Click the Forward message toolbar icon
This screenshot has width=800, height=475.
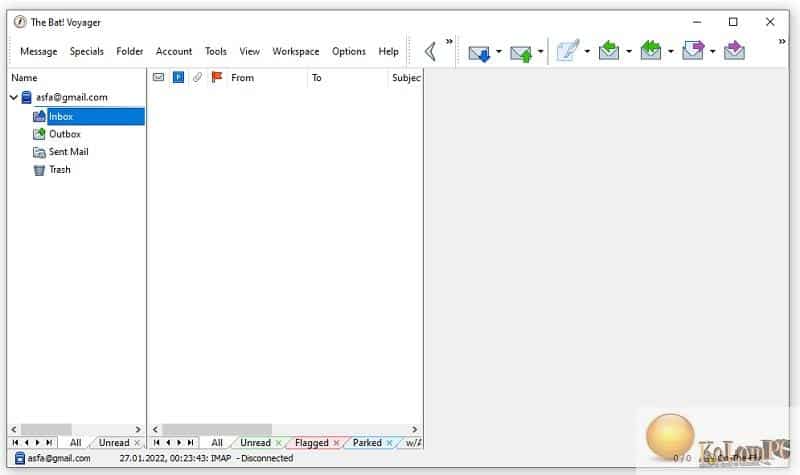[693, 51]
